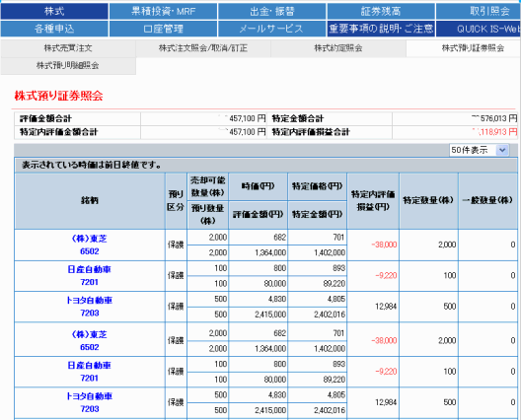Click the 表示されている時価は前日終値です notice
The image size is (521, 420).
pyautogui.click(x=92, y=165)
